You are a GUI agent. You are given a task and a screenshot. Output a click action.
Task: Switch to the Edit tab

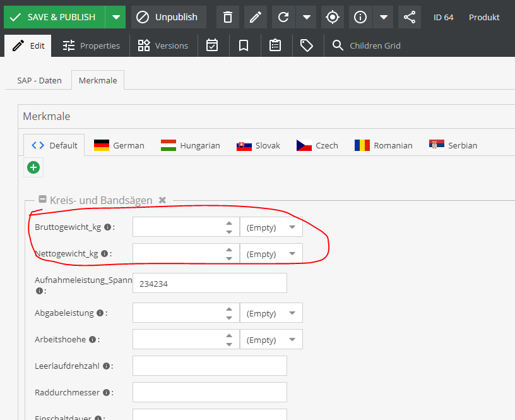pyautogui.click(x=28, y=45)
